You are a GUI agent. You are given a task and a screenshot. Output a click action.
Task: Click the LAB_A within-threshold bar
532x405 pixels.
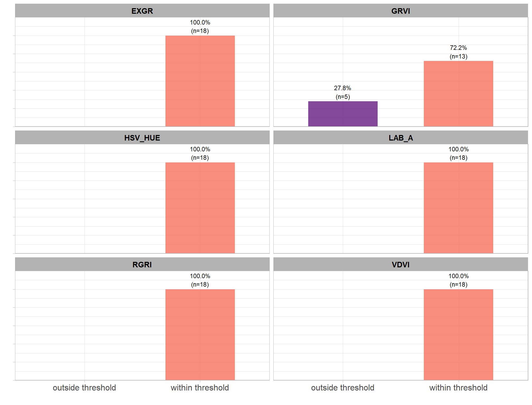(x=458, y=208)
